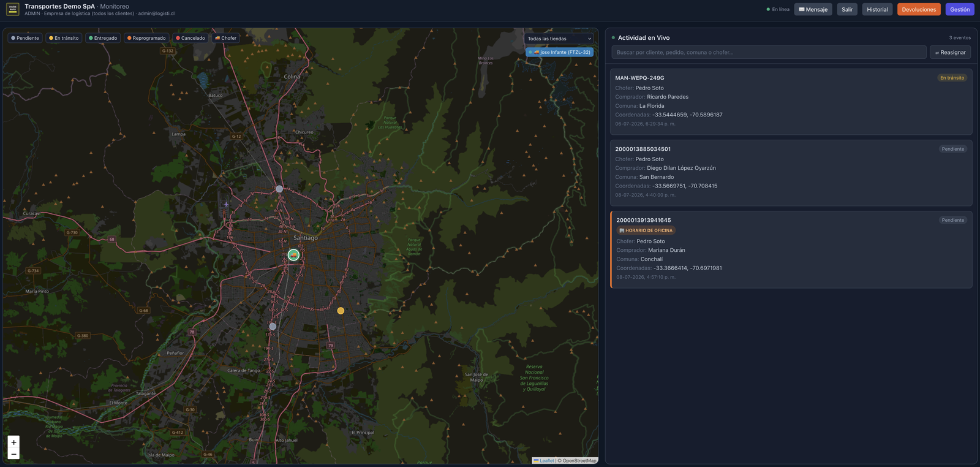Toggle the Reprogramado legend filter
The width and height of the screenshot is (980, 467).
point(146,38)
